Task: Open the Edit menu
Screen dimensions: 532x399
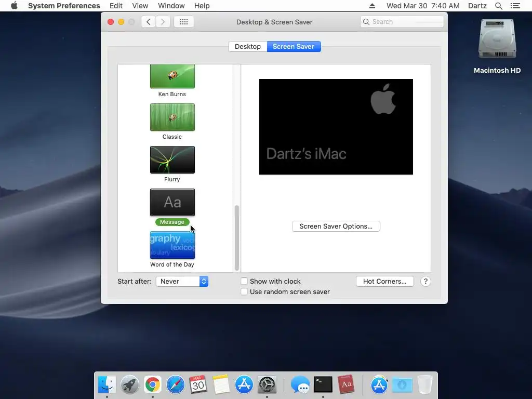Action: [x=116, y=6]
